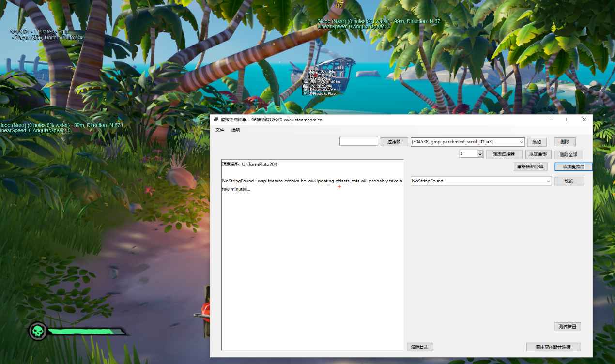Open the 文件 menu
615x364 pixels.
pos(220,130)
